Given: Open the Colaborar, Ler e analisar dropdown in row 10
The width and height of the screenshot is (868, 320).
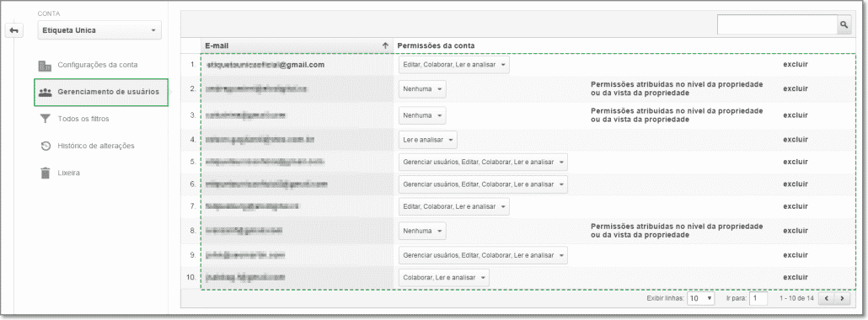Looking at the screenshot, I should coord(444,277).
